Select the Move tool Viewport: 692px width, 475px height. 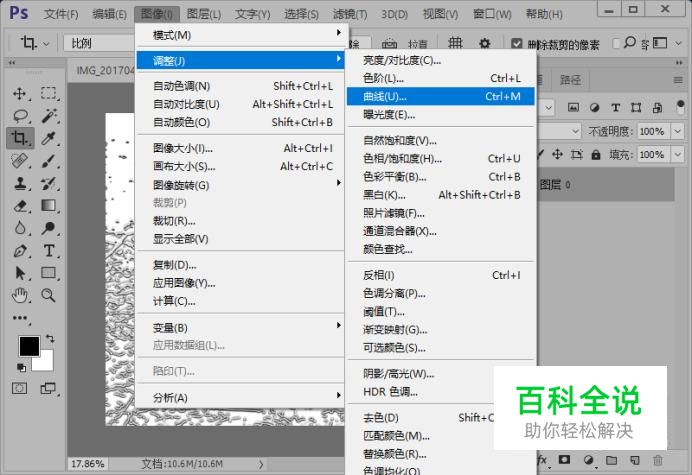[x=20, y=93]
